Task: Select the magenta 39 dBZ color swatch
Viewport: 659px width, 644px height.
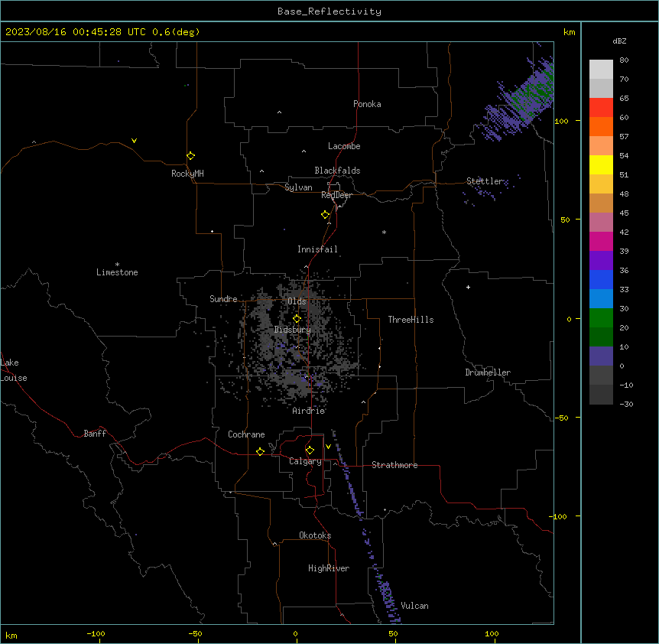Action: click(x=601, y=241)
